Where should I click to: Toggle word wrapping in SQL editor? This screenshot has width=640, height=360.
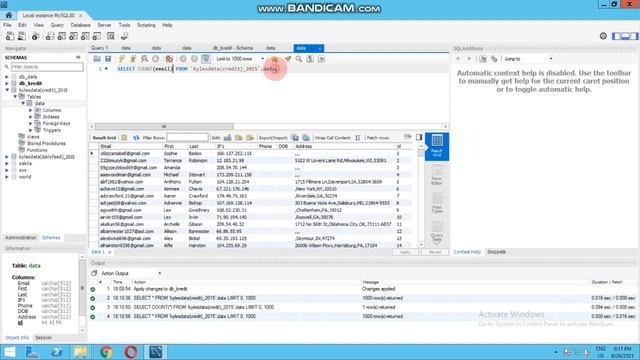tap(322, 59)
